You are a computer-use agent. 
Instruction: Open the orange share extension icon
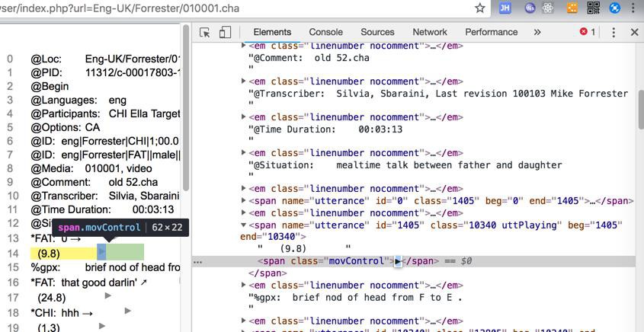pyautogui.click(x=572, y=8)
